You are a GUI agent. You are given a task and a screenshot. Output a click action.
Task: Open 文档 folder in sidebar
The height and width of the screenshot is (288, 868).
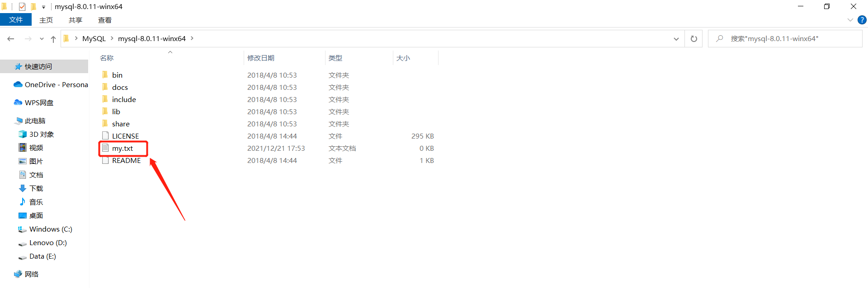click(31, 175)
